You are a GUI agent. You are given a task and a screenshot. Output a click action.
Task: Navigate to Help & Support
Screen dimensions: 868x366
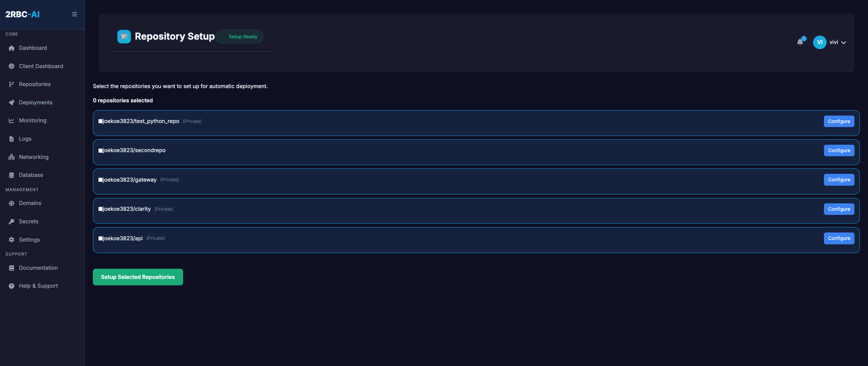(x=38, y=286)
